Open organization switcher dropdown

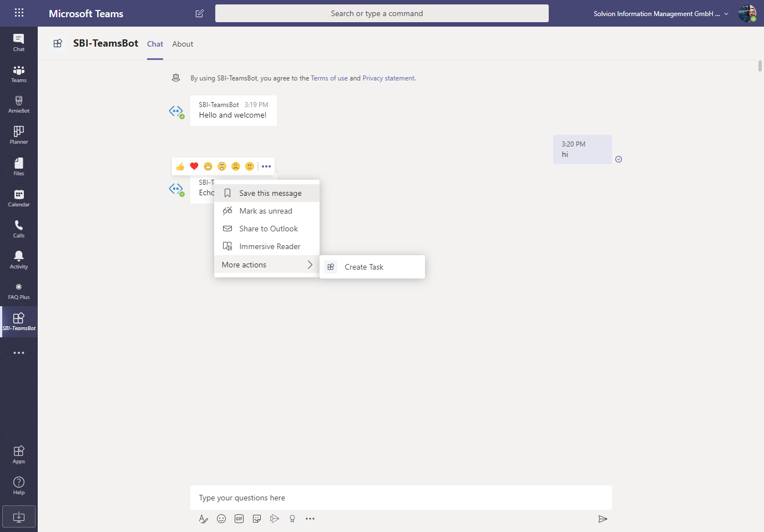(x=661, y=14)
